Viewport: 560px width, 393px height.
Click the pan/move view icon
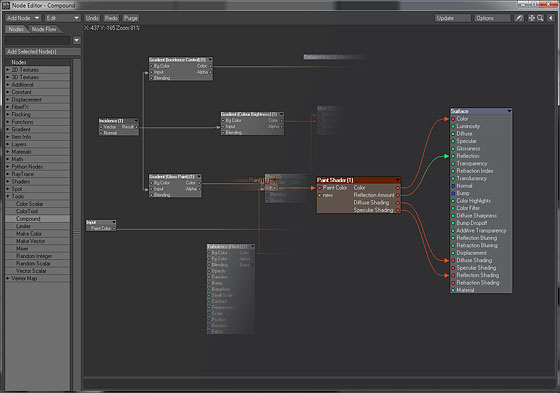click(531, 18)
